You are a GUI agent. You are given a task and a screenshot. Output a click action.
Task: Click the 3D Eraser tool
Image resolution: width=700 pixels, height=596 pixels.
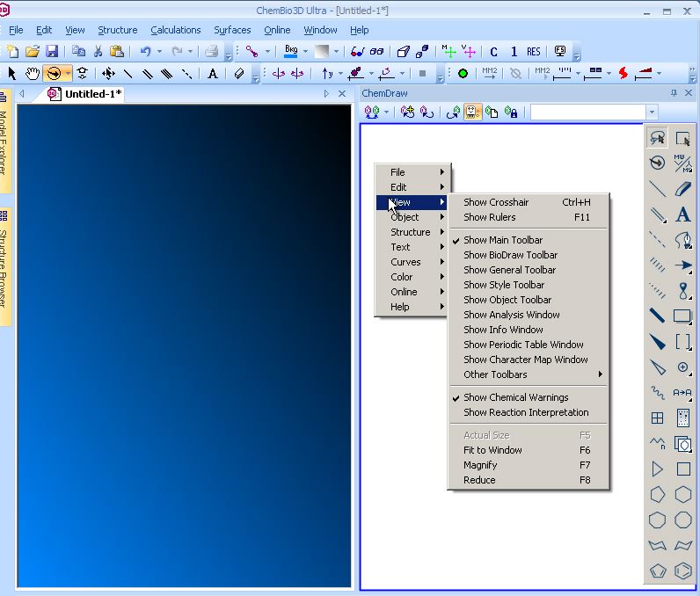coord(239,73)
